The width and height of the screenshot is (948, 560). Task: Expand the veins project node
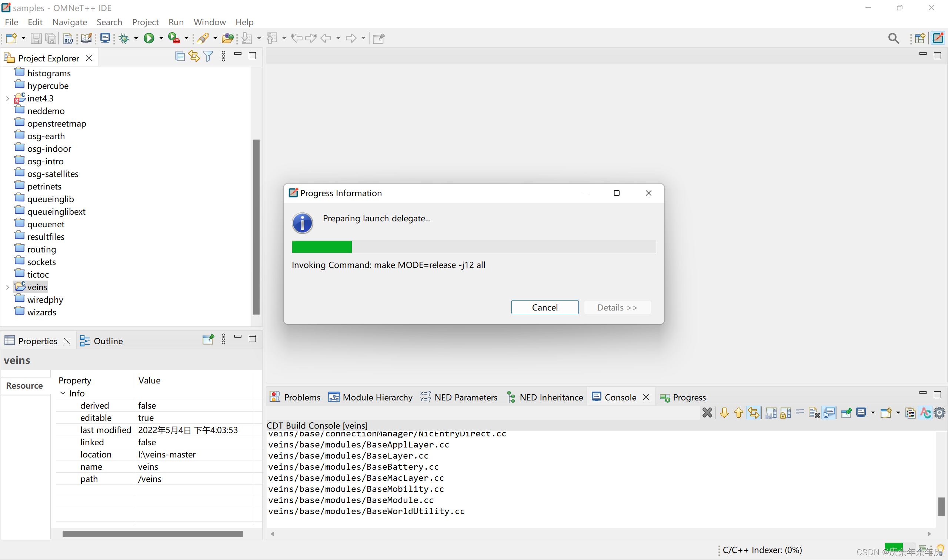pyautogui.click(x=7, y=287)
